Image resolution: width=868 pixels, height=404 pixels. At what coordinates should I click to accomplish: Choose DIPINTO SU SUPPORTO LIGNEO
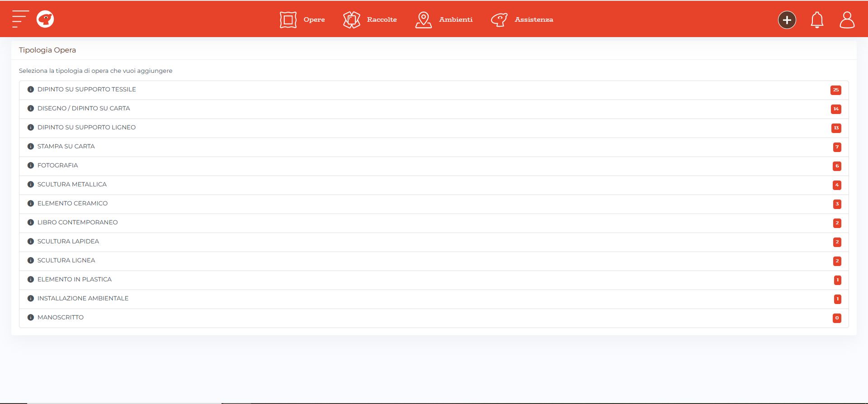coord(434,128)
